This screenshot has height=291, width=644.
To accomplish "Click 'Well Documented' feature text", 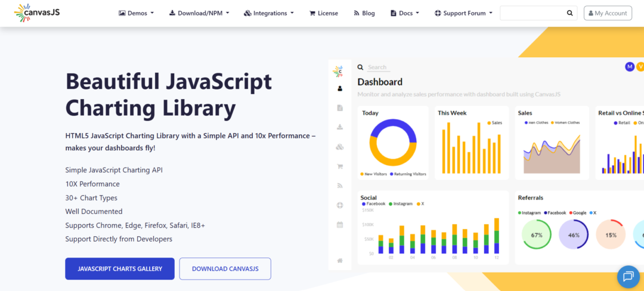I will (x=94, y=212).
